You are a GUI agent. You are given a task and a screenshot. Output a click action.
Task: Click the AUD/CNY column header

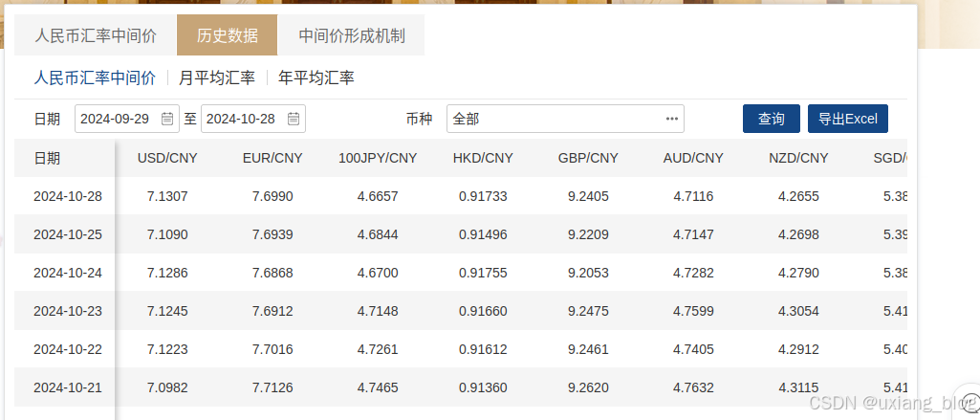pos(693,158)
